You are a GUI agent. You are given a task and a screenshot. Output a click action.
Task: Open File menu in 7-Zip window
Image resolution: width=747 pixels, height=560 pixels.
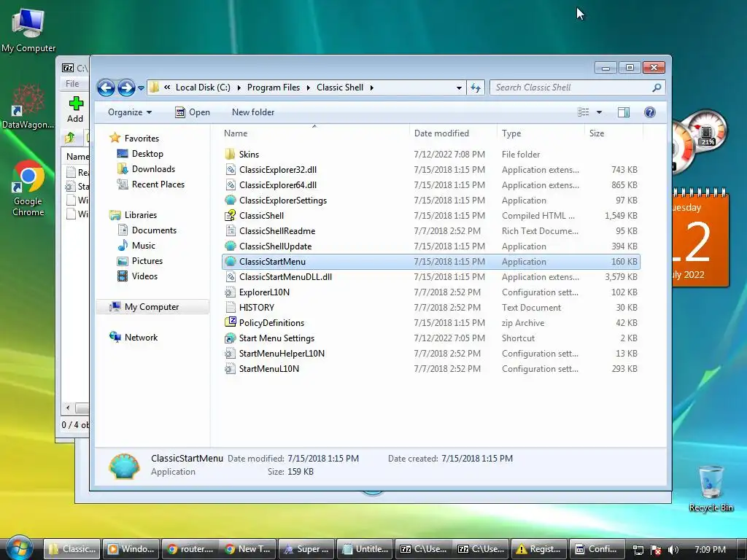point(72,84)
